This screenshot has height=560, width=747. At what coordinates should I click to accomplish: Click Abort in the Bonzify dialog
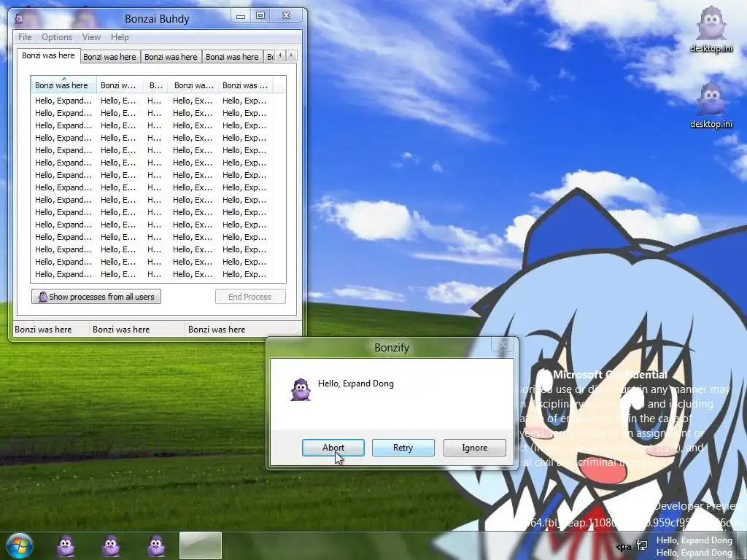click(x=333, y=448)
